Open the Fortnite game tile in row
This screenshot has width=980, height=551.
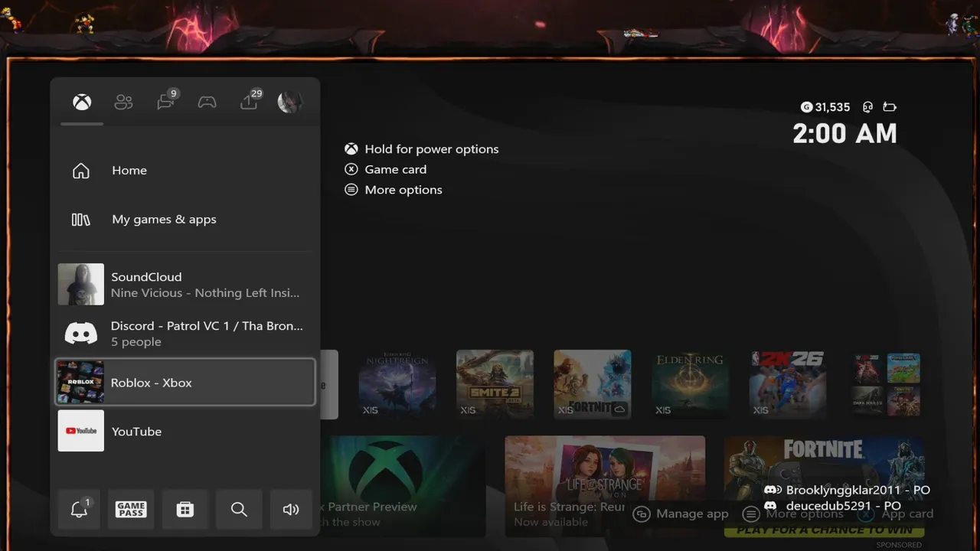593,384
